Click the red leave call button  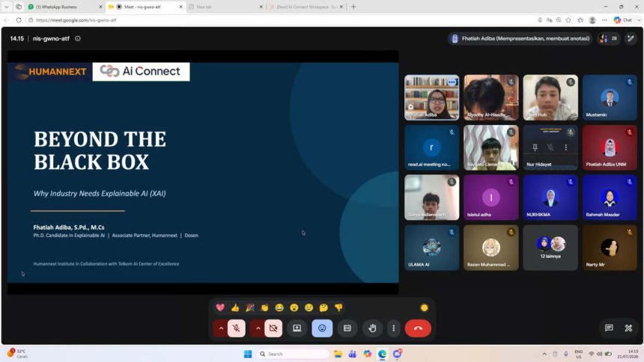(418, 328)
